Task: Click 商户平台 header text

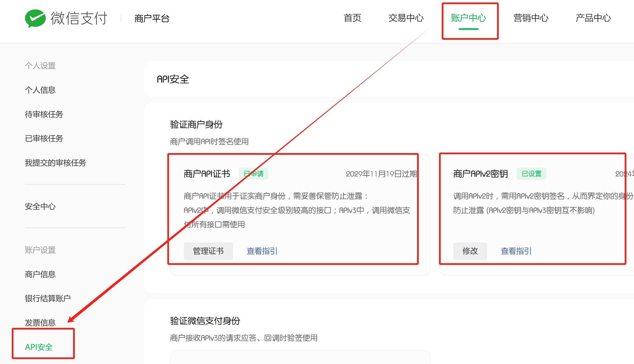Action: [x=152, y=18]
